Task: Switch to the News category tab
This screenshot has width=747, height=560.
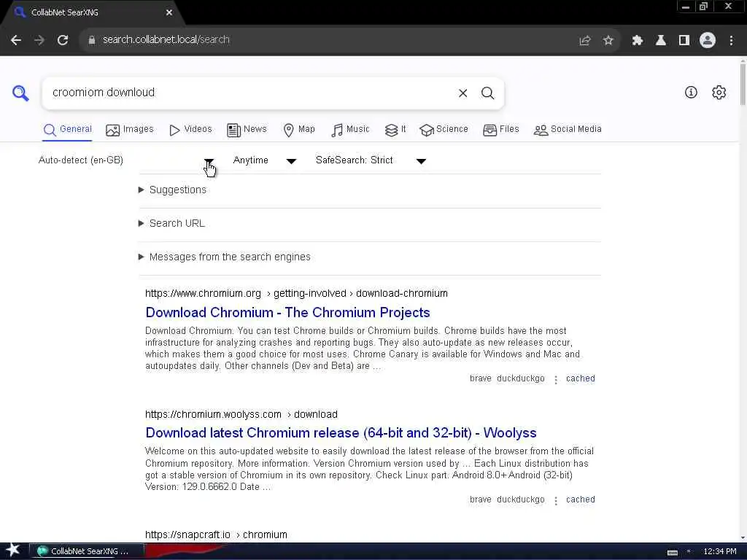Action: pyautogui.click(x=247, y=130)
